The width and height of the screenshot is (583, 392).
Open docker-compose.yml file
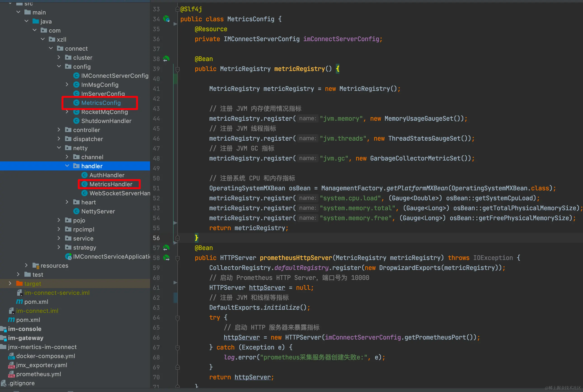pyautogui.click(x=45, y=356)
